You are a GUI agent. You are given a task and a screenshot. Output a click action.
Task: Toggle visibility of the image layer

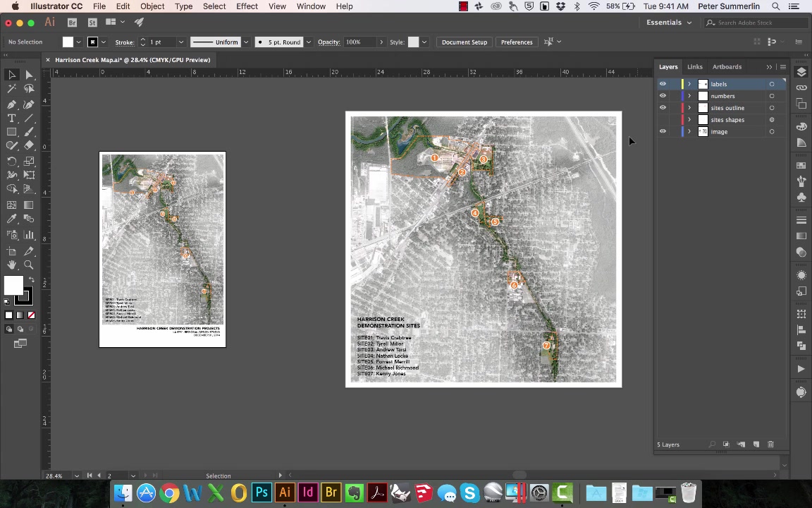[663, 132]
